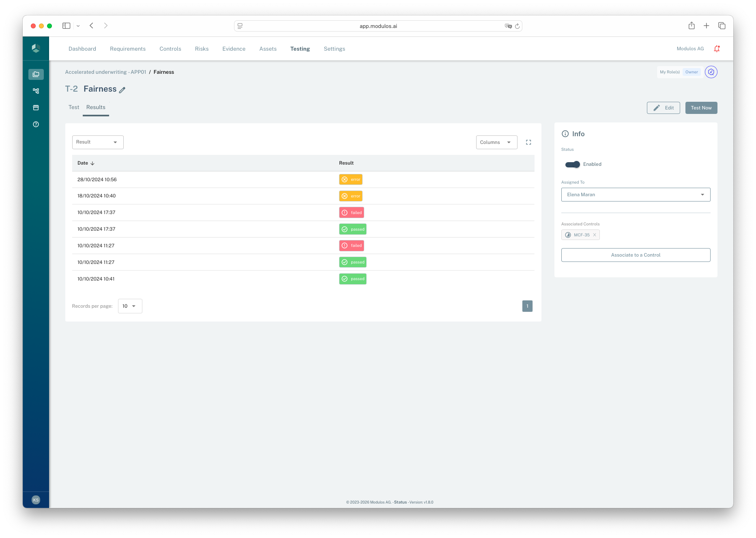Open the workflow diagram icon in the sidebar
Viewport: 756px width, 538px height.
coord(36,91)
